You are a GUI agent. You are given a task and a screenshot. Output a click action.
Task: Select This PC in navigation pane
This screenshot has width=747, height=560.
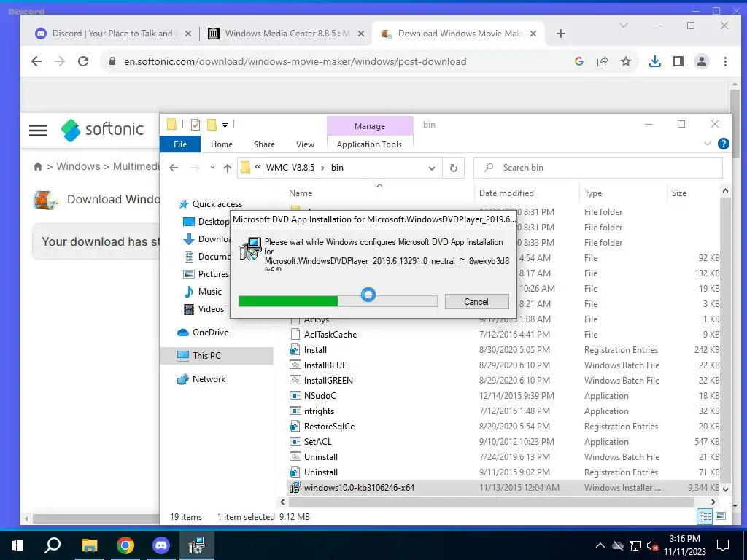coord(217,356)
